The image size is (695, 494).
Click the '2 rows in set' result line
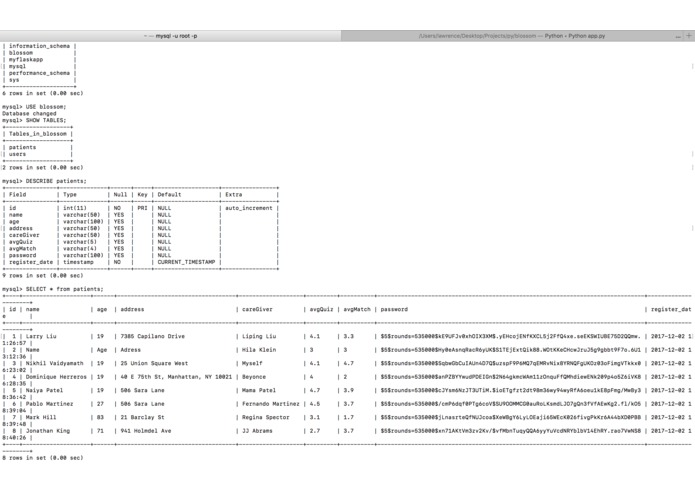click(43, 167)
